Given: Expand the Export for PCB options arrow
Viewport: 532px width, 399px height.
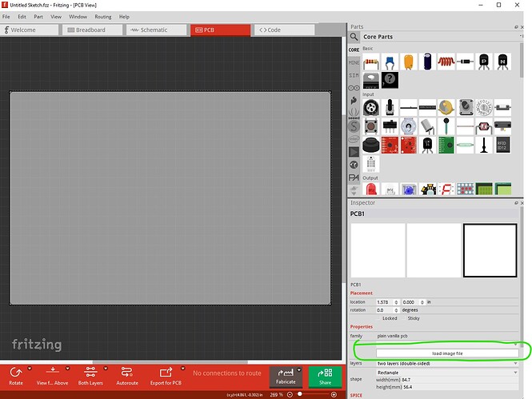Looking at the screenshot, I should (183, 368).
